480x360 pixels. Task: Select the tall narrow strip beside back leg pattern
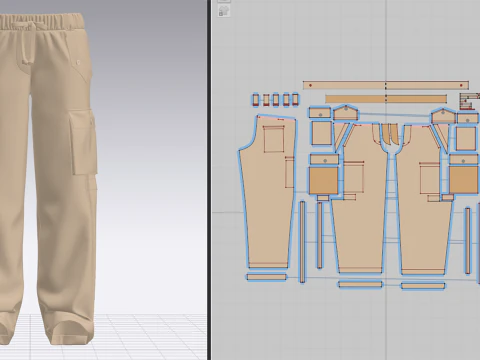pyautogui.click(x=302, y=242)
